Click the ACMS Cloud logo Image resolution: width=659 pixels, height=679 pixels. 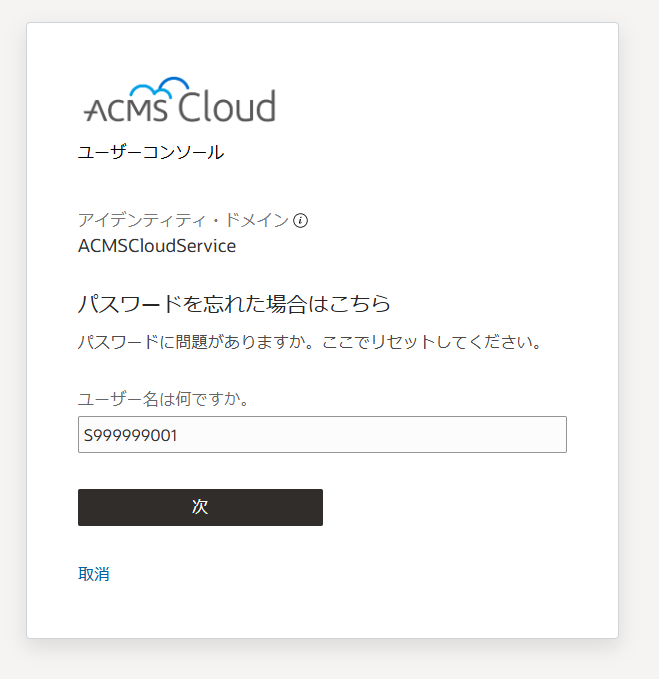(x=180, y=100)
